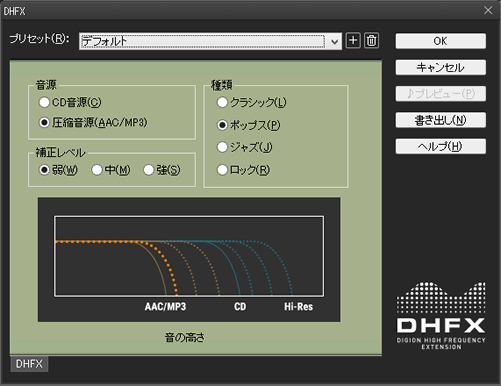Choose クラシック music type
The height and width of the screenshot is (386, 501).
252,102
